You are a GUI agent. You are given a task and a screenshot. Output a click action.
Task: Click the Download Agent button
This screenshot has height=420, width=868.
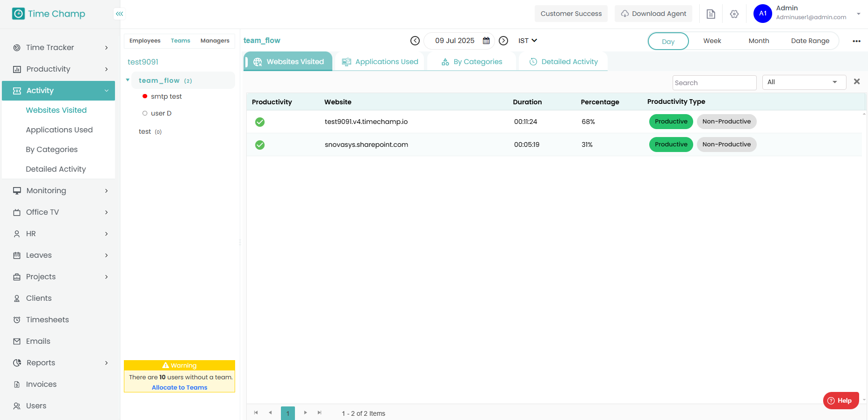tap(653, 14)
